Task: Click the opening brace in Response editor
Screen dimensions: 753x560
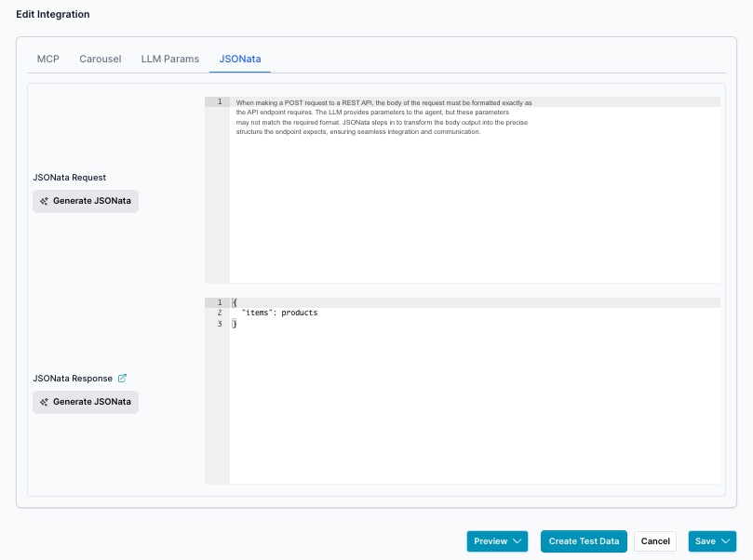Action: click(235, 302)
